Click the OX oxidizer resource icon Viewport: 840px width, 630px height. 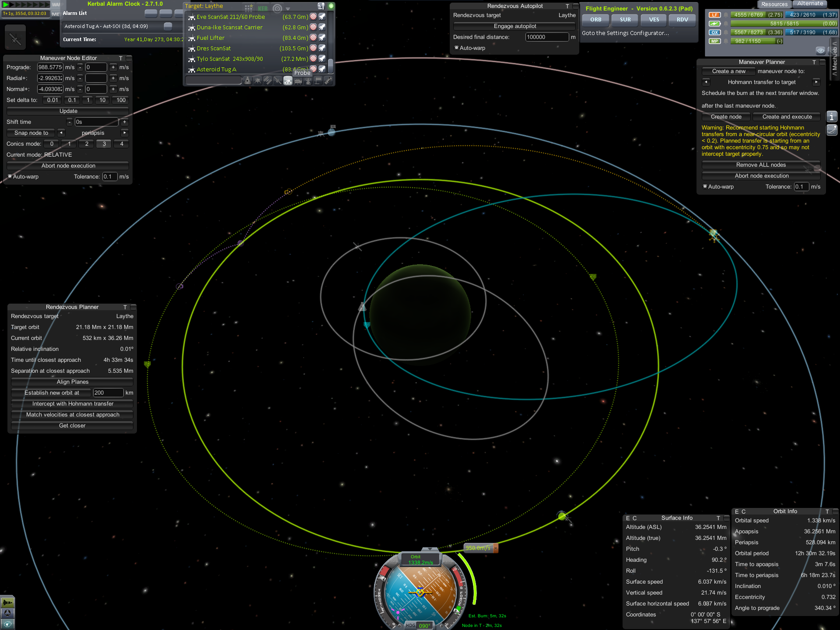point(714,32)
